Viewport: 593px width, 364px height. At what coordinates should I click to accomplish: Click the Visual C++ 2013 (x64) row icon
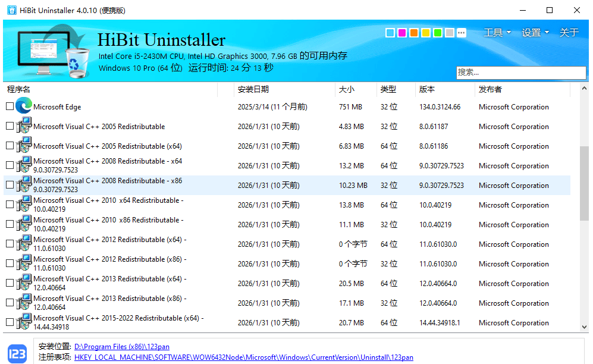tap(23, 283)
